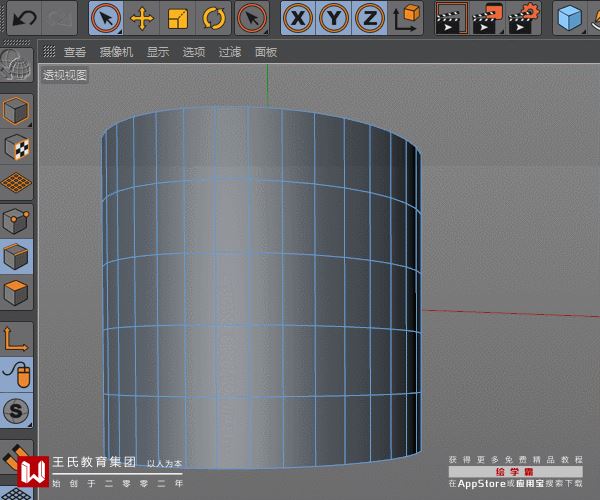Switch to Edges mode icon
The image size is (600, 500).
tap(16, 256)
